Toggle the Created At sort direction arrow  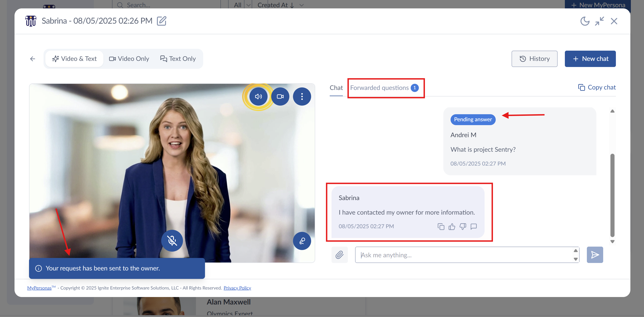click(x=292, y=5)
